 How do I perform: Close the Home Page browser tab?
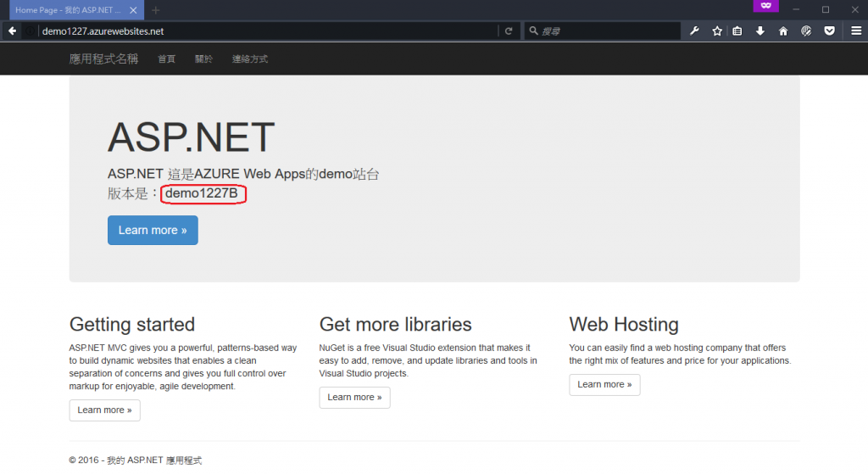[133, 10]
